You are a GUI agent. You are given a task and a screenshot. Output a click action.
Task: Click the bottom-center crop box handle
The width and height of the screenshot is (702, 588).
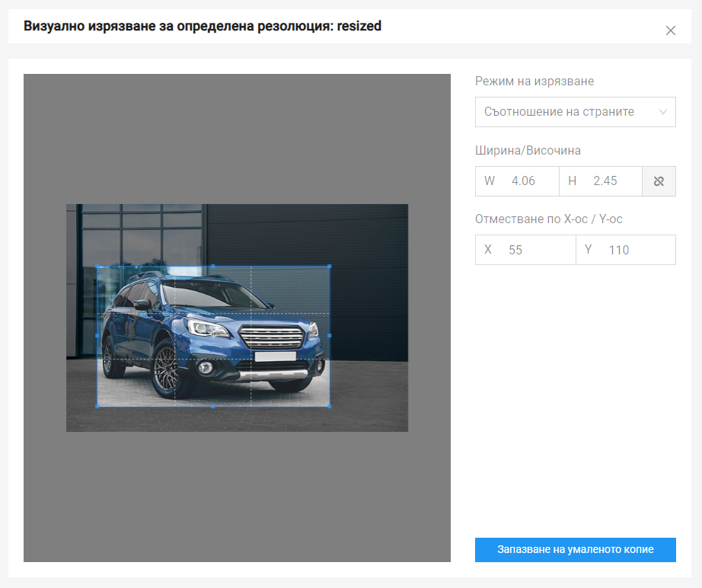pyautogui.click(x=213, y=406)
